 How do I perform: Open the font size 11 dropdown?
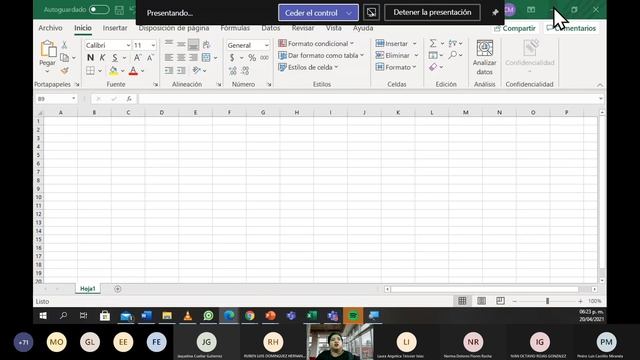[153, 45]
